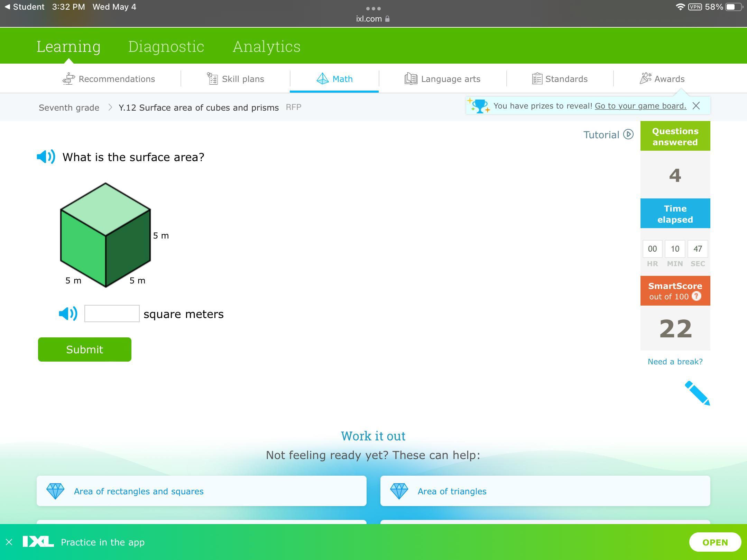Click the prize trophy icon

point(479,106)
